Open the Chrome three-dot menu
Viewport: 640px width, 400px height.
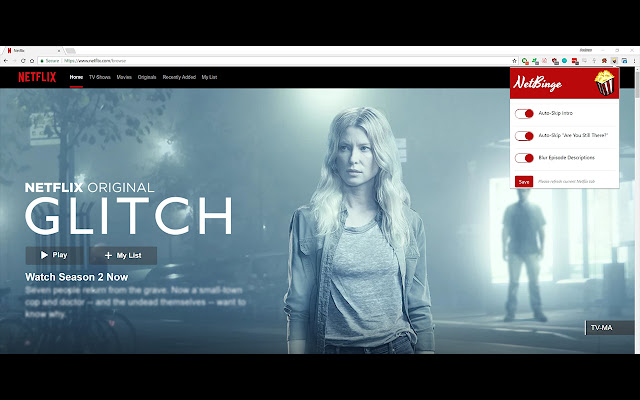(x=634, y=61)
